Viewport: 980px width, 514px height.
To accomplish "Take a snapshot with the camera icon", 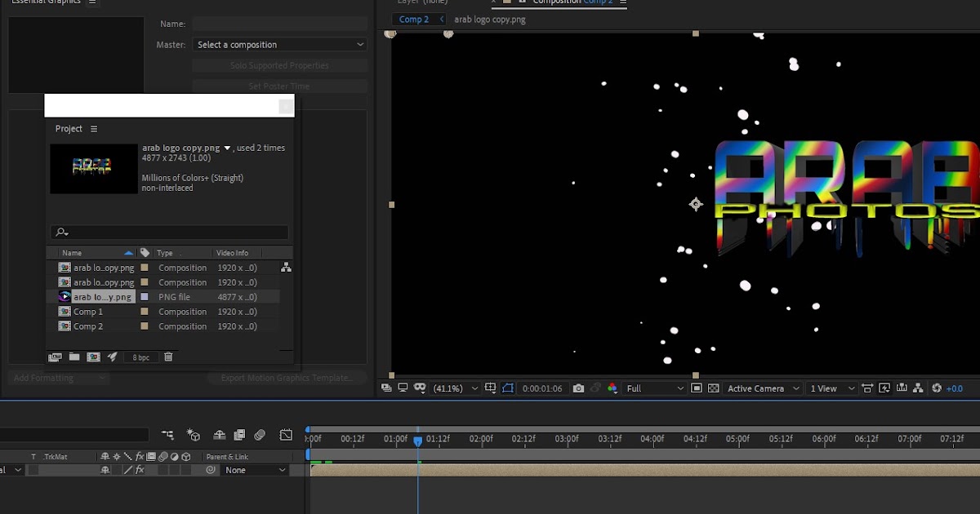I will click(578, 388).
